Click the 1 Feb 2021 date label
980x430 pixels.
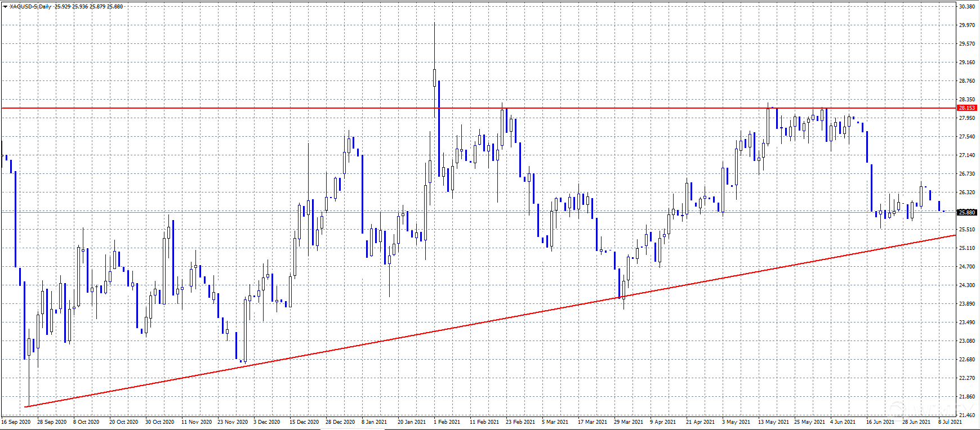click(447, 422)
